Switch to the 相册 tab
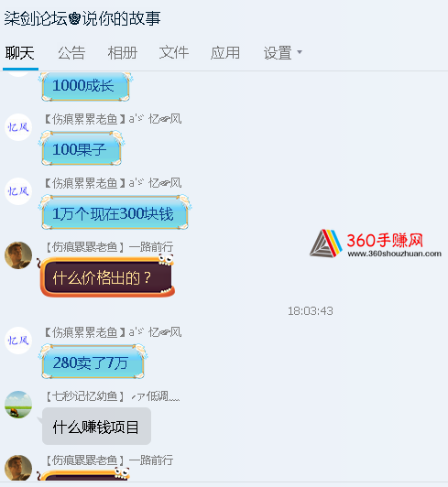This screenshot has width=448, height=487. (123, 53)
